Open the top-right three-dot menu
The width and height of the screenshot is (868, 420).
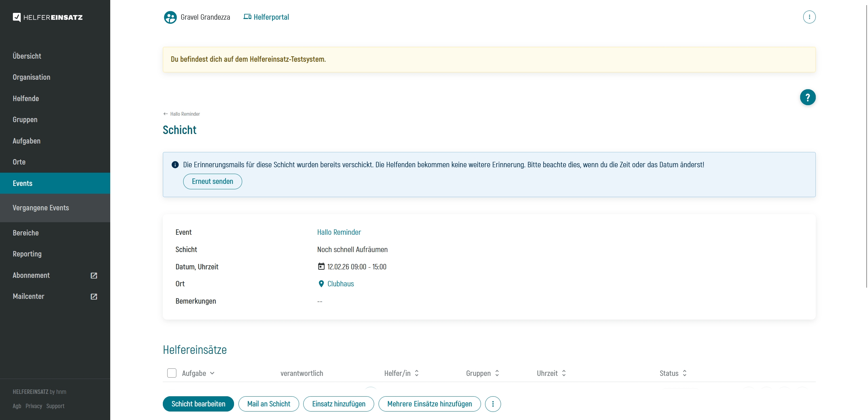809,17
